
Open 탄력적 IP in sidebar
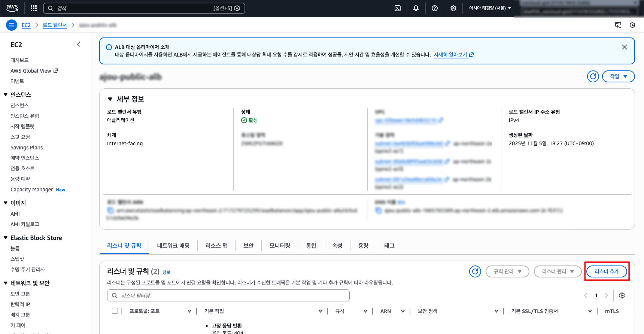[20, 304]
